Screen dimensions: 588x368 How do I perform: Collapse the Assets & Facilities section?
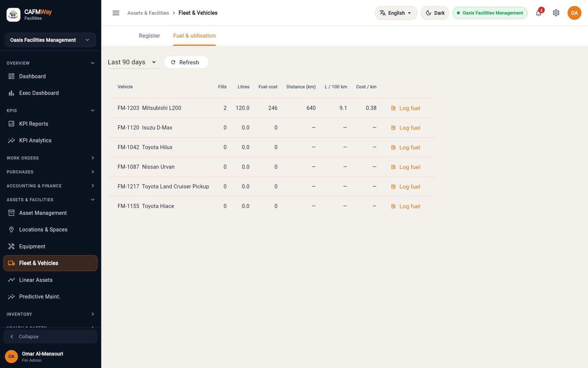pos(50,199)
